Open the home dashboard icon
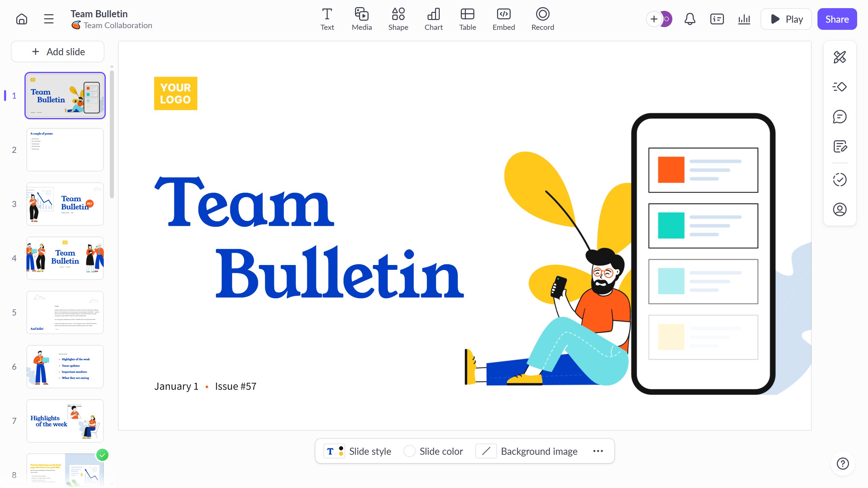This screenshot has width=868, height=488. (22, 19)
